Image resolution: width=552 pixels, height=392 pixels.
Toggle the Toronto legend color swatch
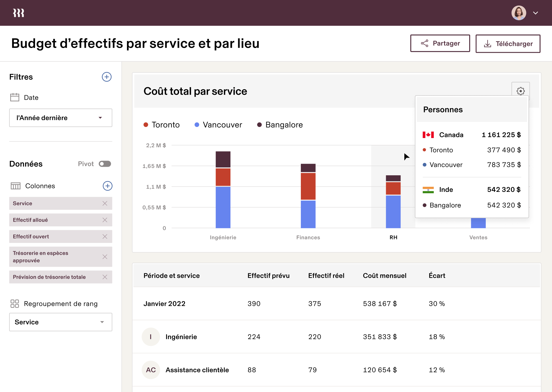[145, 125]
